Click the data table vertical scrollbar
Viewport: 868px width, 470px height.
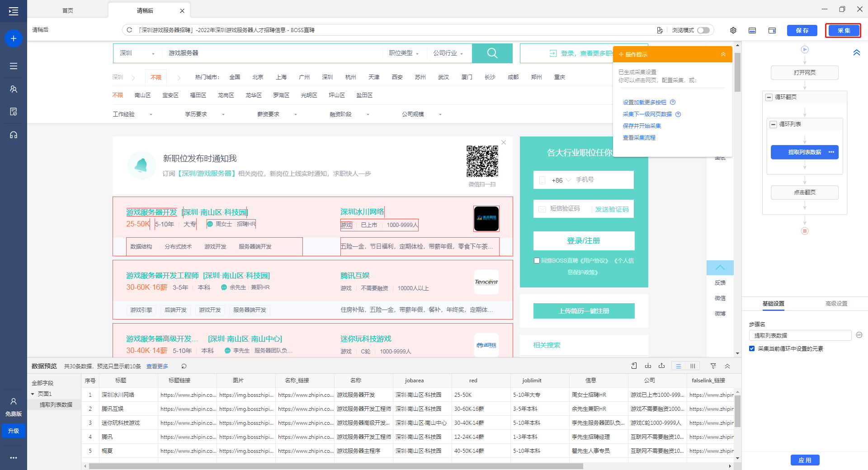coord(737,411)
